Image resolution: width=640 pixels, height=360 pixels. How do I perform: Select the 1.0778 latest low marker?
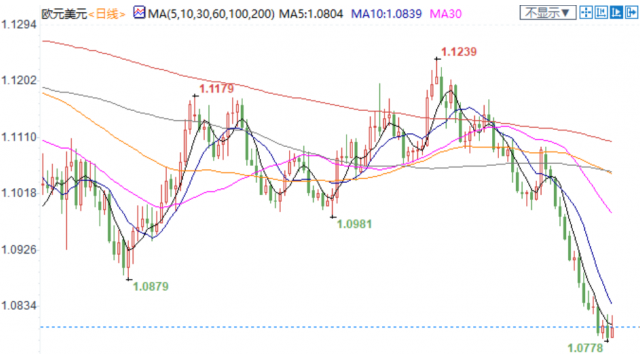point(585,348)
